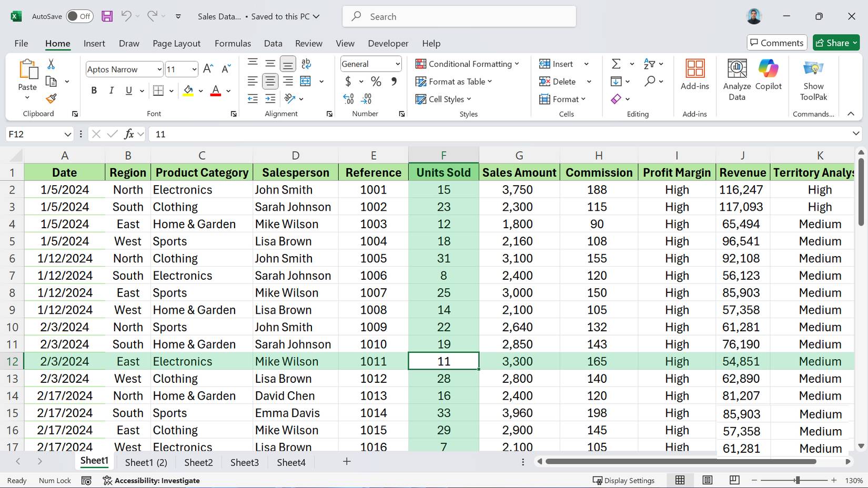Open Conditional Formatting options
The height and width of the screenshot is (488, 868).
click(467, 64)
